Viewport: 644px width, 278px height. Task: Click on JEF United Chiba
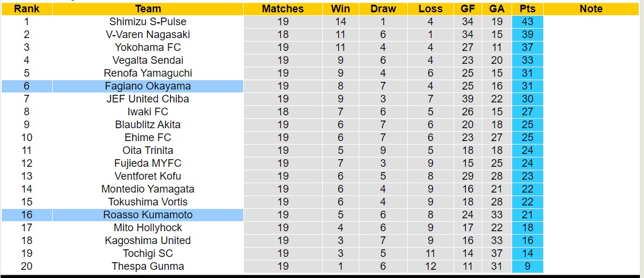tap(148, 99)
